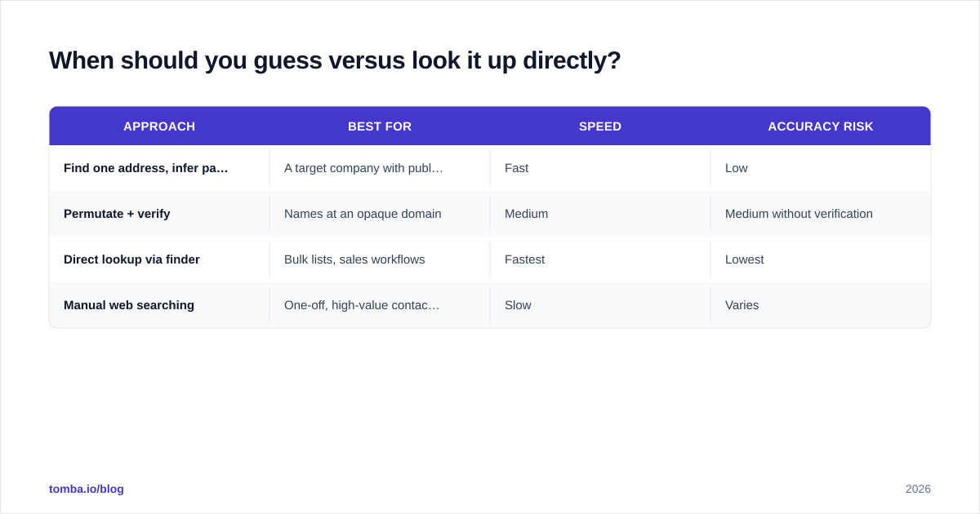Click the slide title about guessing versus lookup
980x514 pixels.
click(x=335, y=60)
